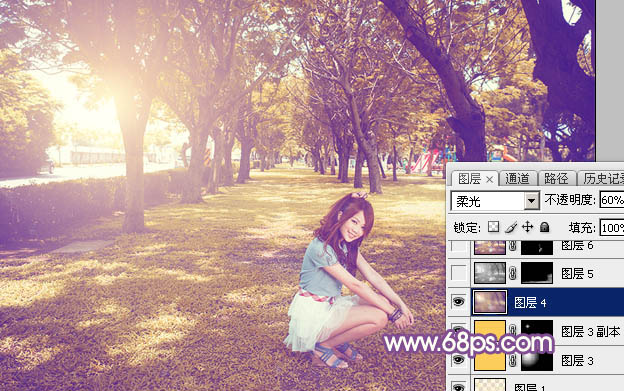Screen dimensions: 624x391
Task: Switch to the 通道 tab
Action: coord(517,179)
